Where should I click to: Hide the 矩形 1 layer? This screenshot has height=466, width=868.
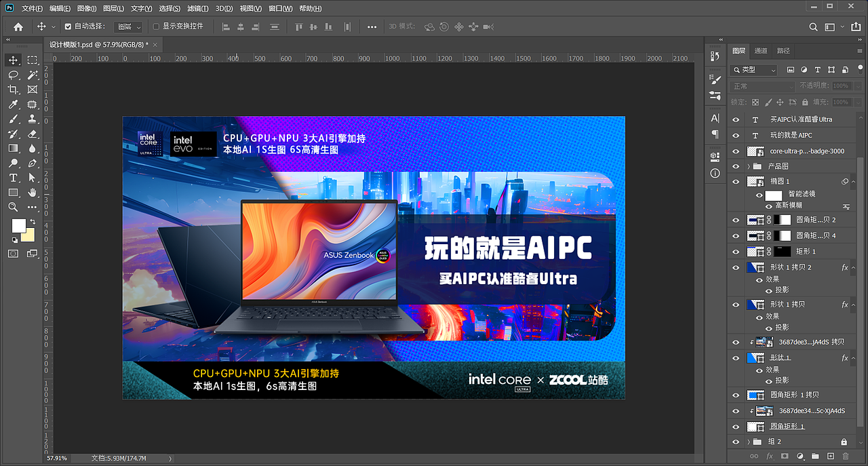736,251
